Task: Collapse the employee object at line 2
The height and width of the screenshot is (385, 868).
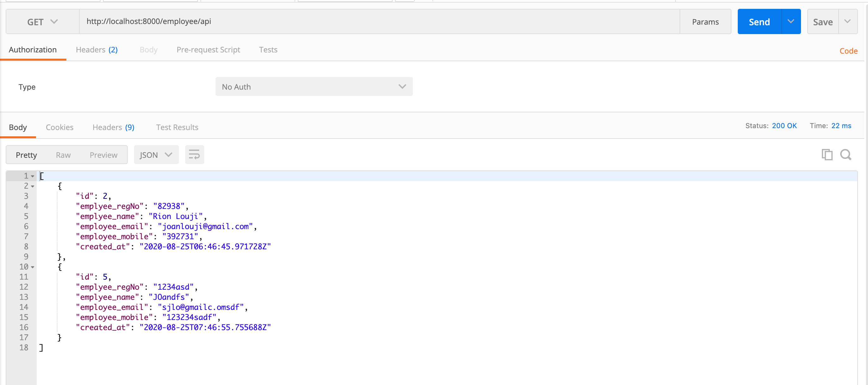Action: coord(32,186)
